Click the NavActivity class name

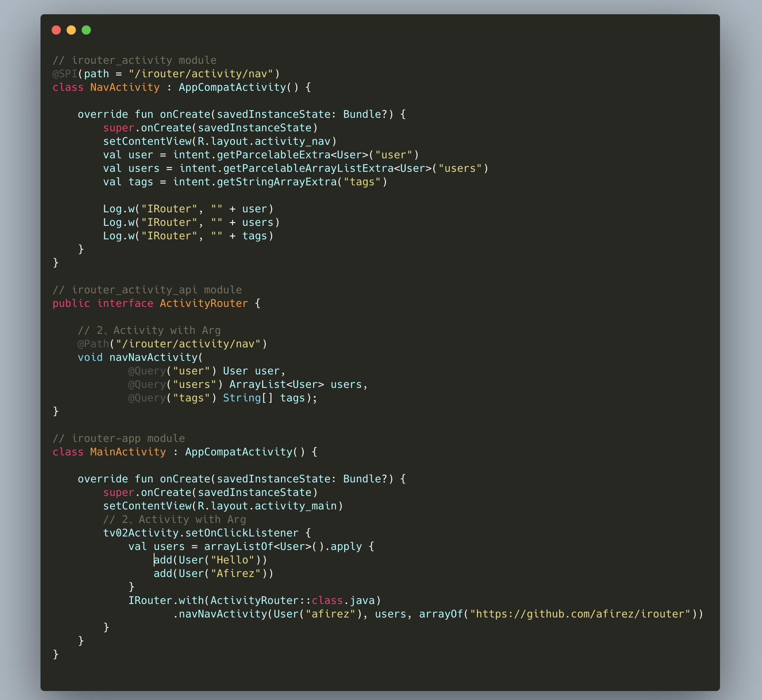tap(125, 87)
